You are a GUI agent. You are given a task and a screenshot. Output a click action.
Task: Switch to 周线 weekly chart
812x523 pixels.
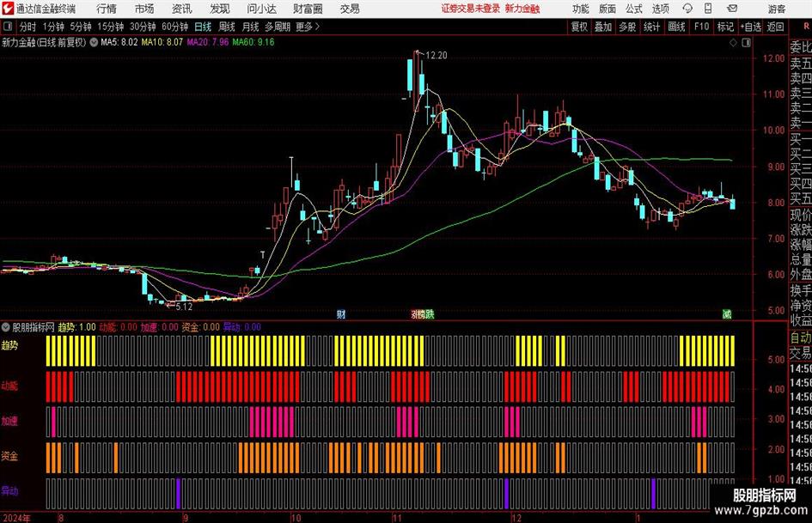pyautogui.click(x=227, y=27)
